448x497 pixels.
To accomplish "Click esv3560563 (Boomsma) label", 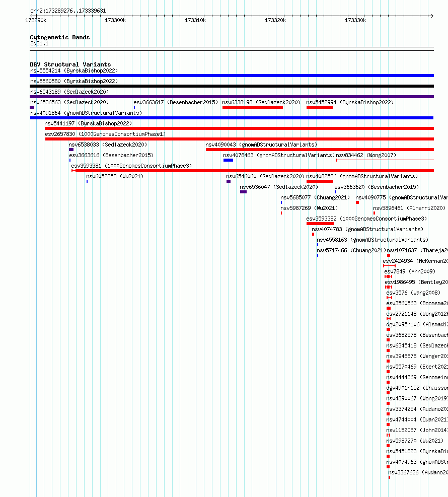I will point(417,303).
